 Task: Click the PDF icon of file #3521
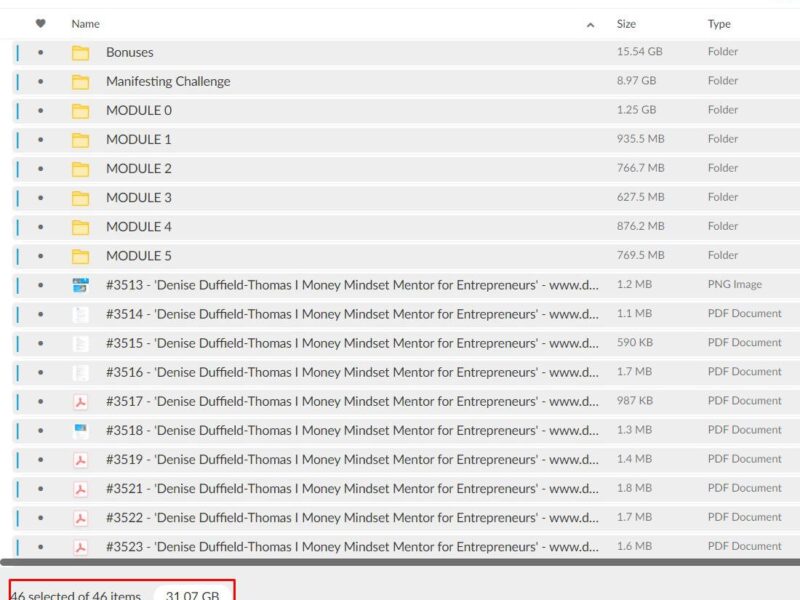click(x=80, y=489)
